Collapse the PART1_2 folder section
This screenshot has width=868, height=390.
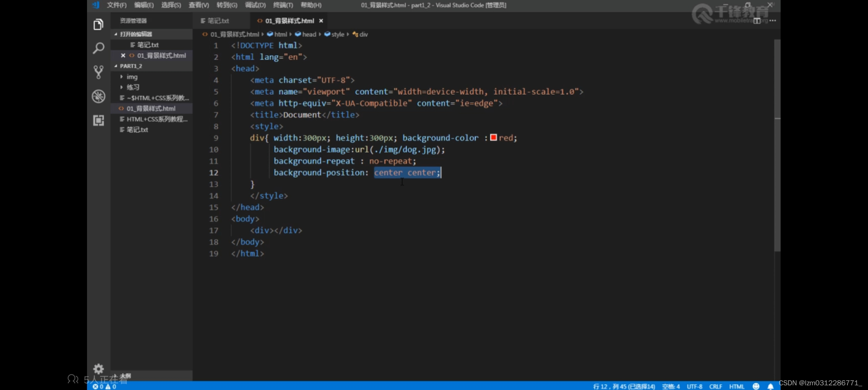point(152,66)
